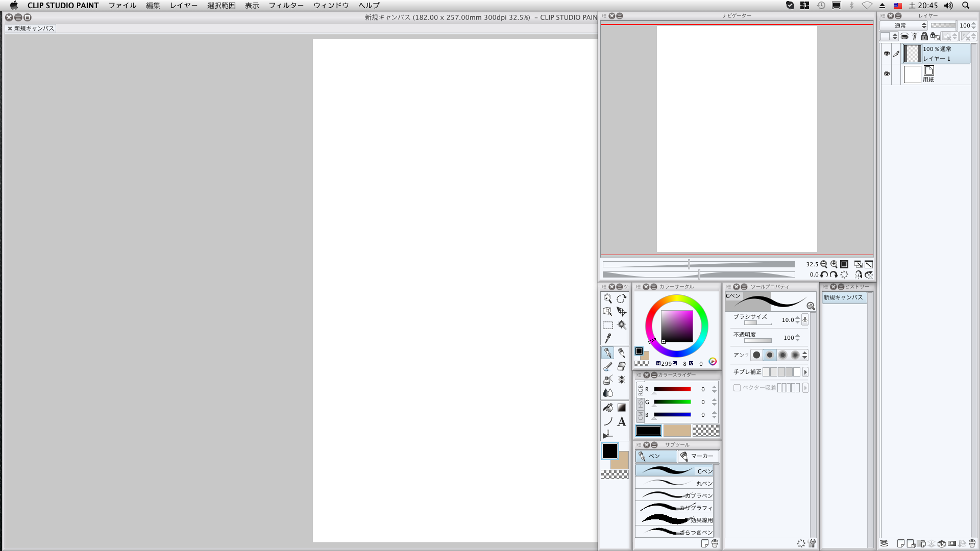980x551 pixels.
Task: Select the Gradient tool
Action: (x=621, y=408)
